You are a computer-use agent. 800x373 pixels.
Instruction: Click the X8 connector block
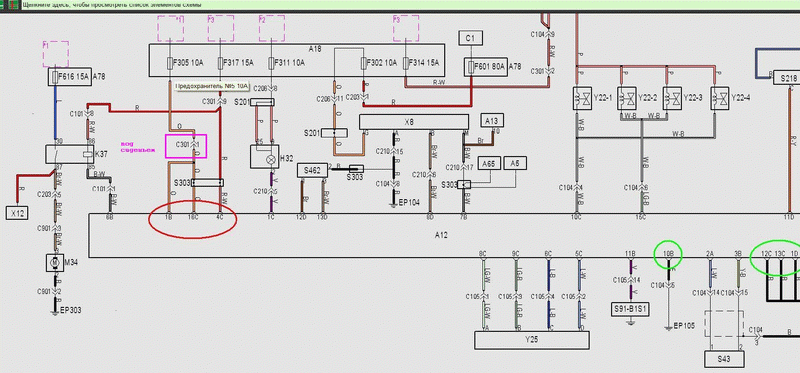414,122
